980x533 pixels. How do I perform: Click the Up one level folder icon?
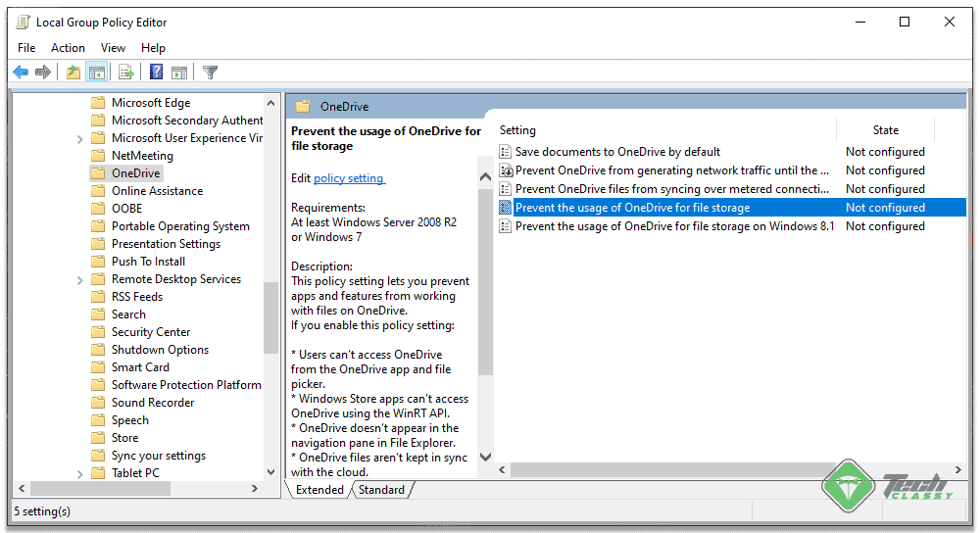(73, 73)
